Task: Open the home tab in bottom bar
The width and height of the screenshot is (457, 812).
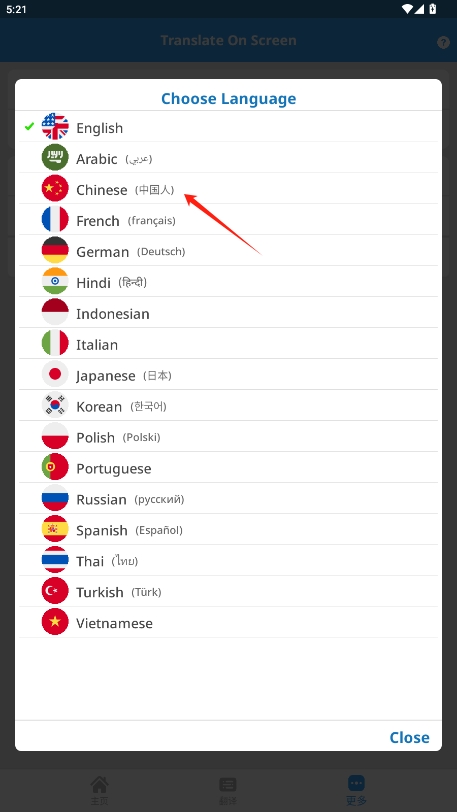Action: (x=99, y=790)
